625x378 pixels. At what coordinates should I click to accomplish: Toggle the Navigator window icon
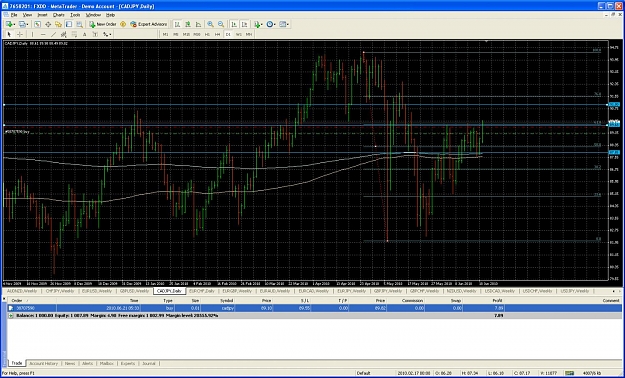[58, 24]
